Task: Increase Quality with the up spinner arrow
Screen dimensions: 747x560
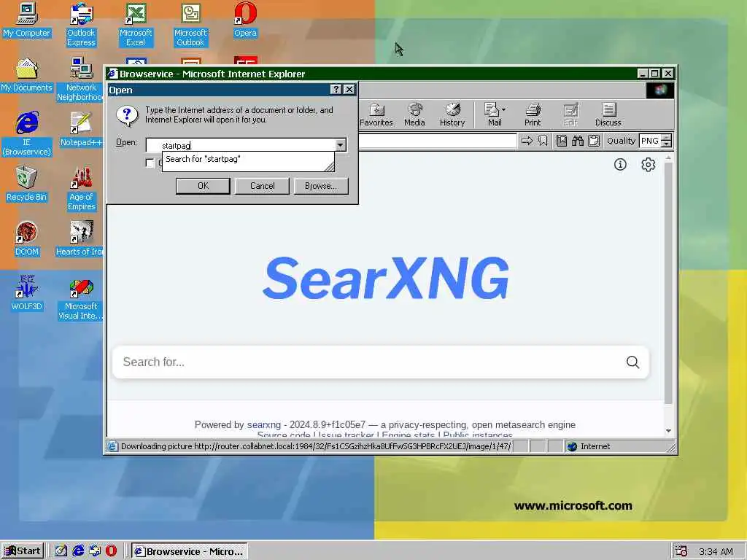Action: pyautogui.click(x=667, y=138)
